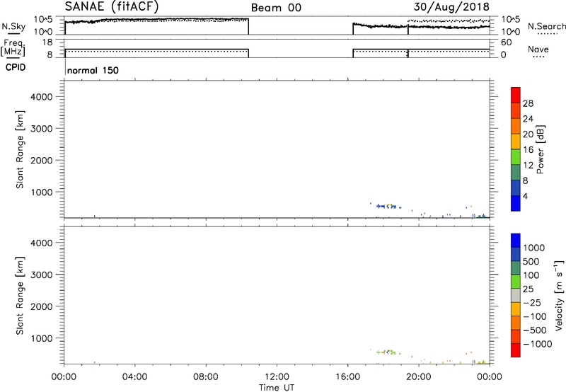Click the 1000 tick label on velocity colorbar
This screenshot has width=566, height=392.
coord(533,248)
